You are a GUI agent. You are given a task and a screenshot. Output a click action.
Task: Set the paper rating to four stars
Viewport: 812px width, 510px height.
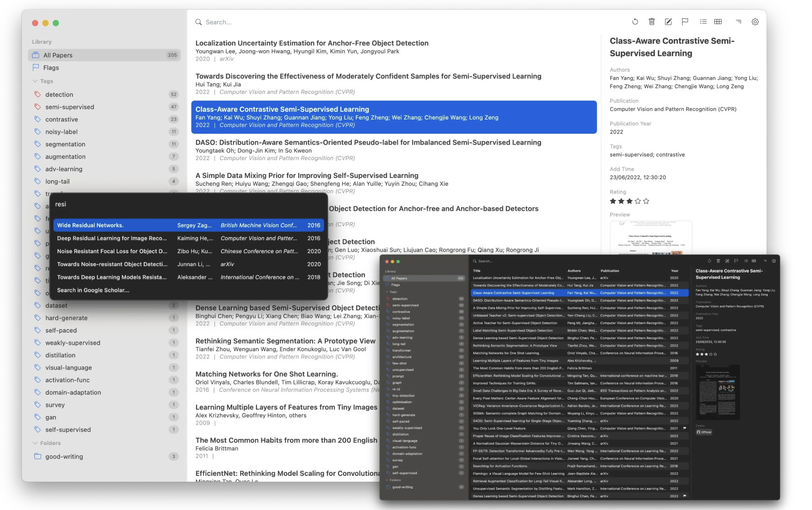pyautogui.click(x=638, y=201)
